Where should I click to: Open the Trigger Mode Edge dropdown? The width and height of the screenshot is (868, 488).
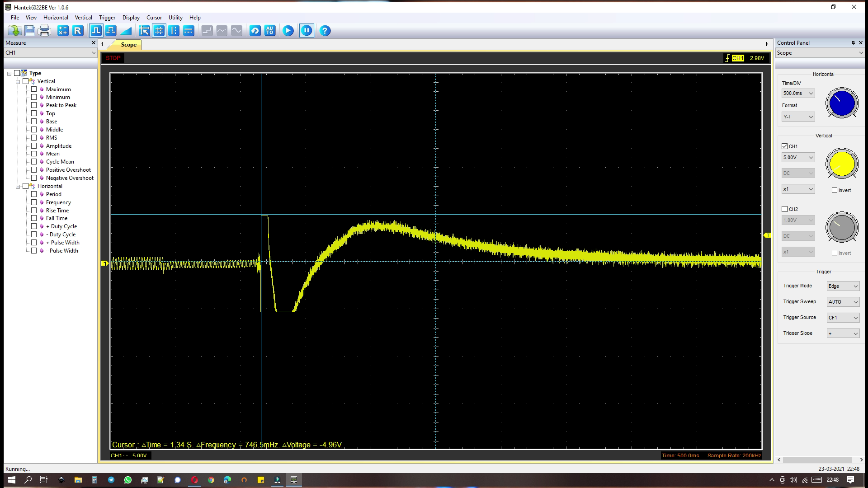[x=843, y=286]
